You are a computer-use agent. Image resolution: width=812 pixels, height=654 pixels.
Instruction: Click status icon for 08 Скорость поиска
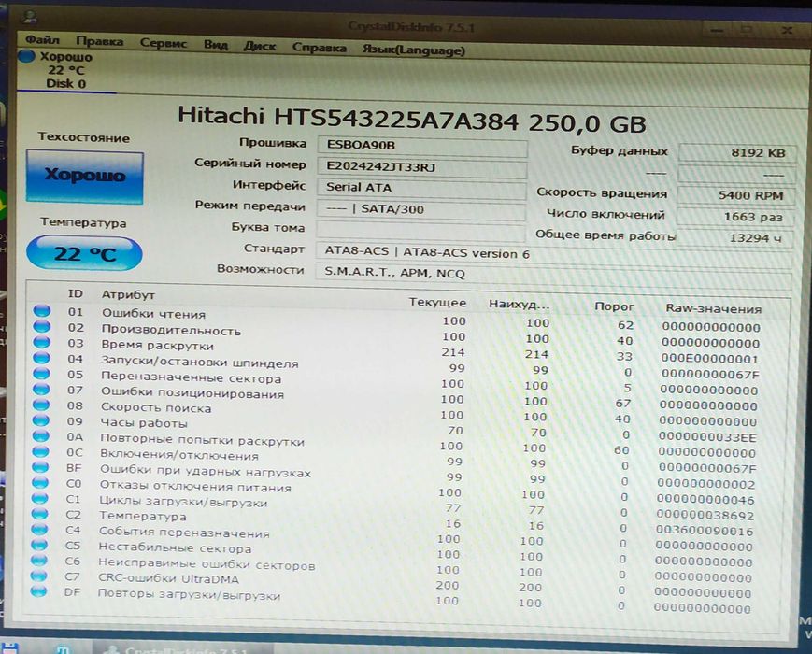pyautogui.click(x=41, y=405)
